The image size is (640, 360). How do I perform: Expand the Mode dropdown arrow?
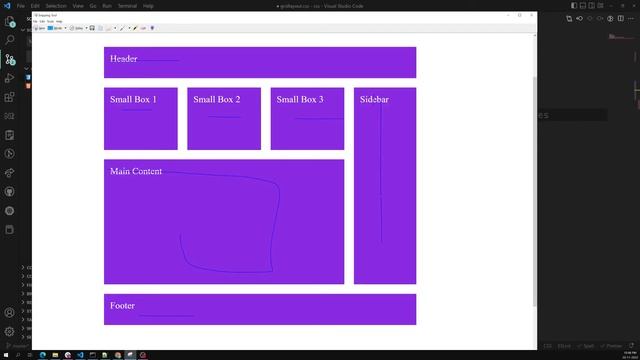(x=65, y=28)
